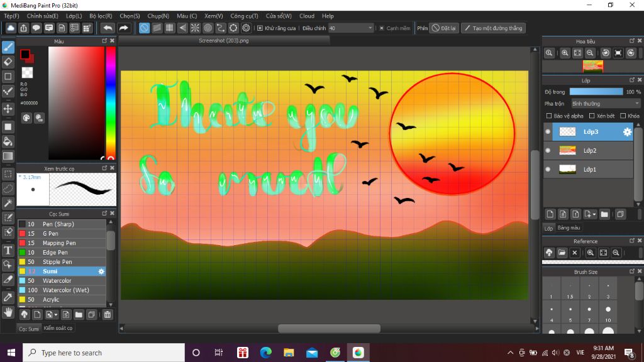The image size is (644, 362).
Task: Open Sumi brush settings gear
Action: pos(101,271)
